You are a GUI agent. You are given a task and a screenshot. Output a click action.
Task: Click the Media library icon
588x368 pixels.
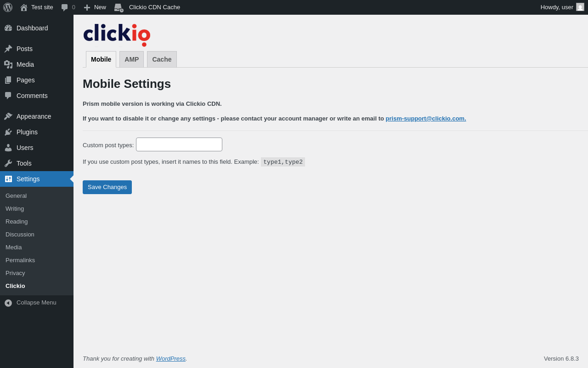tap(8, 64)
